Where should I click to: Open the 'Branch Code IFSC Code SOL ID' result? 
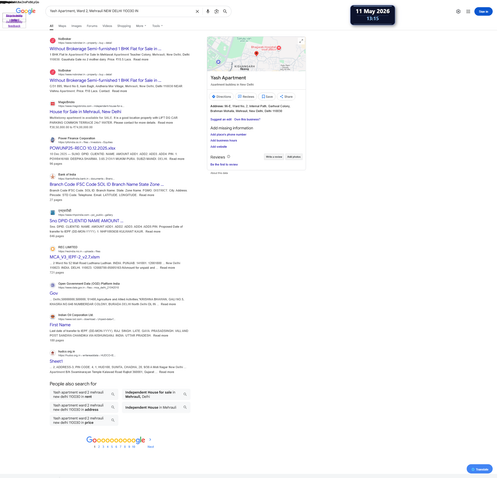107,185
